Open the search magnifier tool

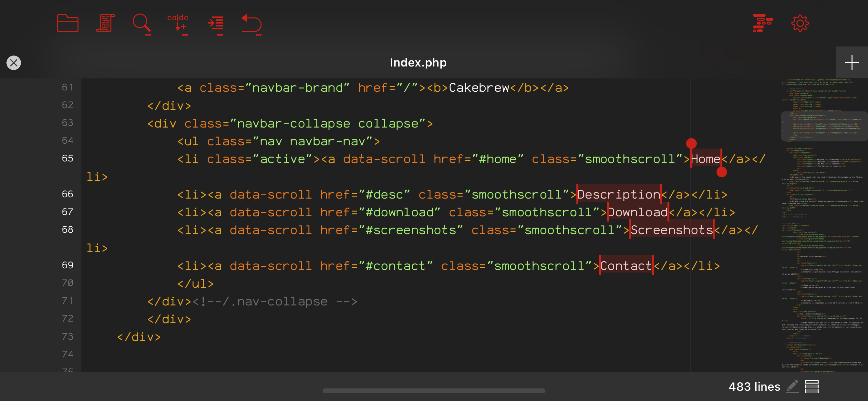click(x=141, y=24)
